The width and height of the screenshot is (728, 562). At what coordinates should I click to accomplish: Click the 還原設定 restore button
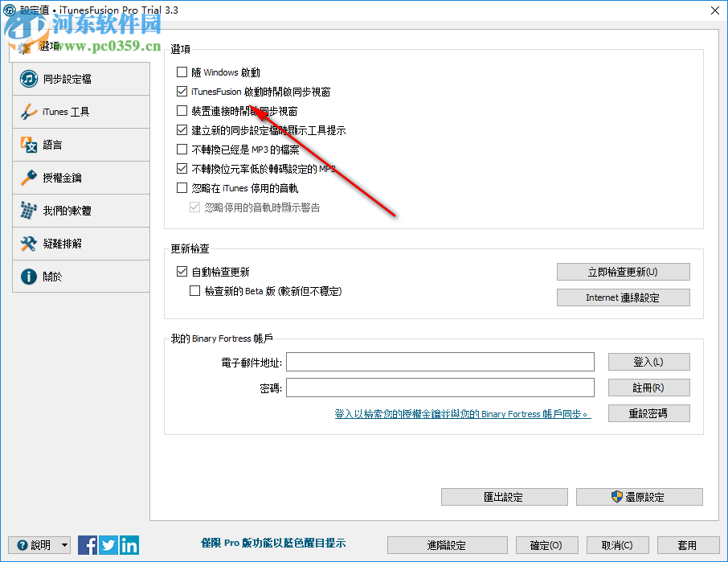[x=640, y=497]
